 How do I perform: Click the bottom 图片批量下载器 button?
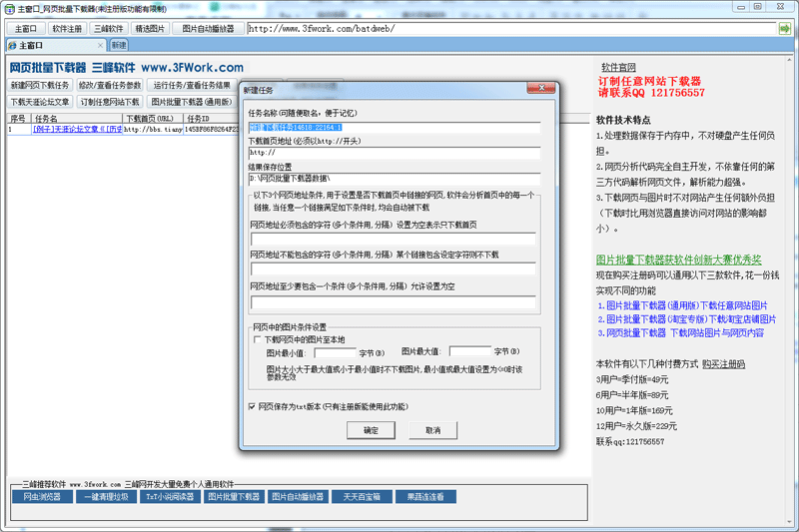234,496
